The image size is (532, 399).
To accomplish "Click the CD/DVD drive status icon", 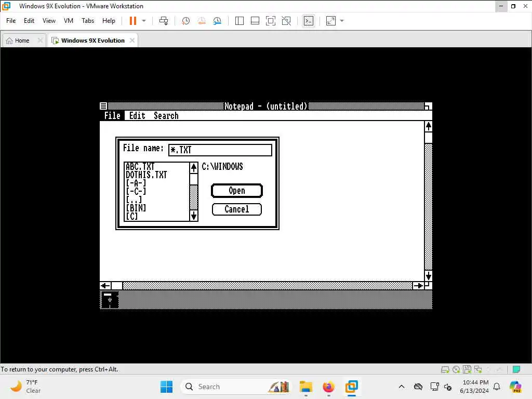I will pyautogui.click(x=456, y=369).
